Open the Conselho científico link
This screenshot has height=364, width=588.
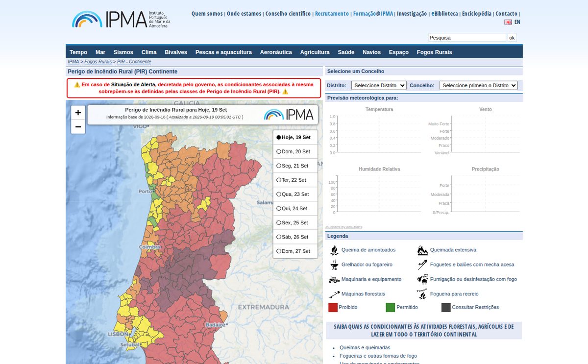(288, 14)
